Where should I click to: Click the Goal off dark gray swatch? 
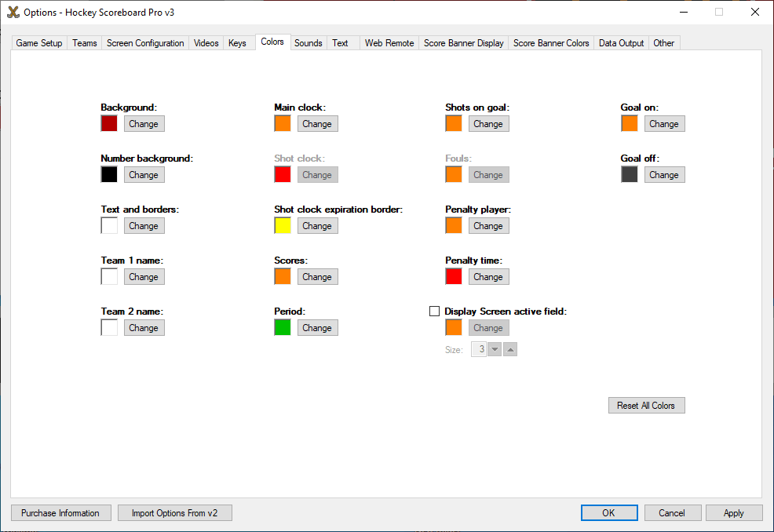630,174
